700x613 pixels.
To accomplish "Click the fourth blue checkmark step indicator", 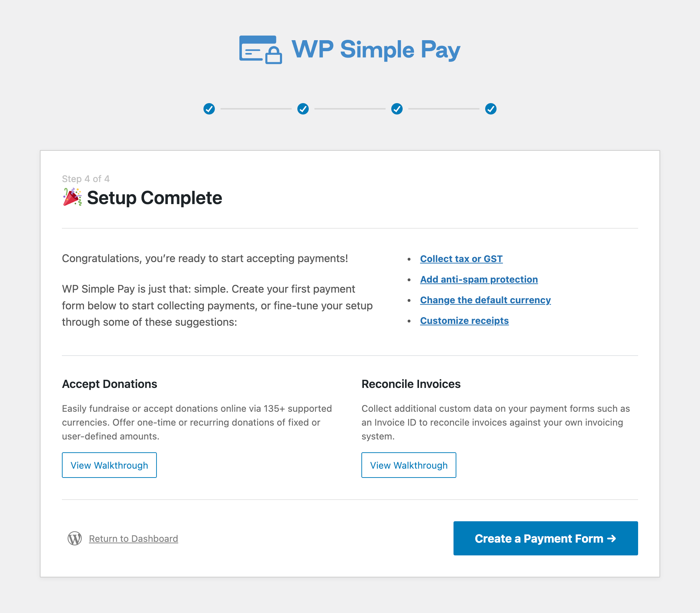I will pos(491,108).
